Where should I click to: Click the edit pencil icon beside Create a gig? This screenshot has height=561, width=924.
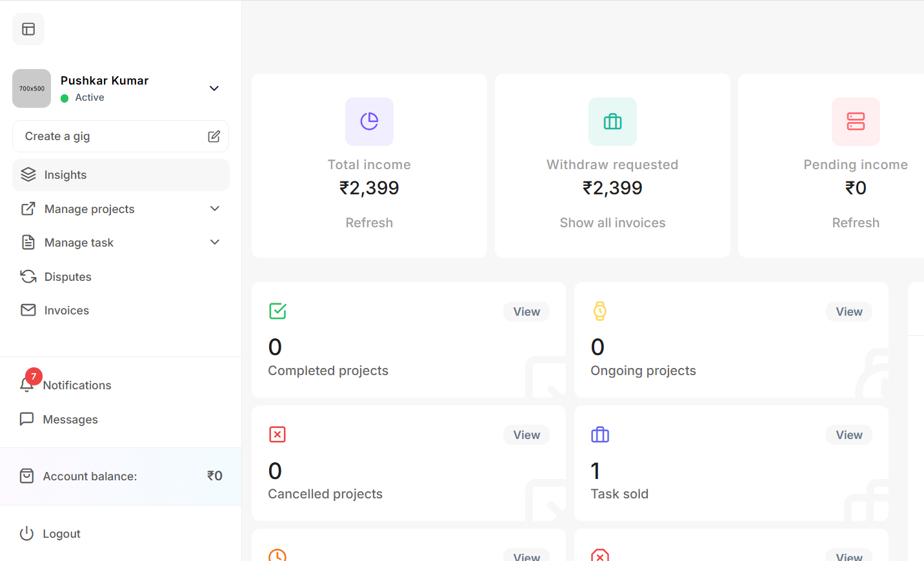(x=214, y=136)
